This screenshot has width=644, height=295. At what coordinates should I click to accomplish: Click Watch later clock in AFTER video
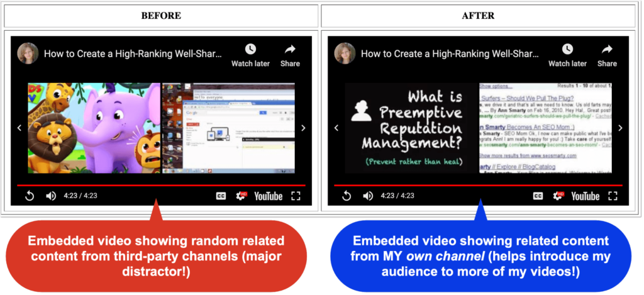(567, 49)
